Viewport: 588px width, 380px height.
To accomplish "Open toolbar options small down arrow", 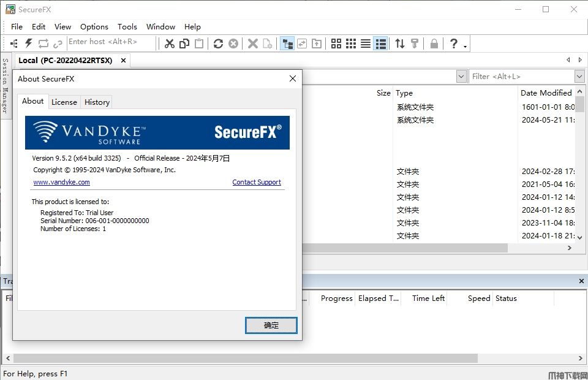I will tap(465, 46).
